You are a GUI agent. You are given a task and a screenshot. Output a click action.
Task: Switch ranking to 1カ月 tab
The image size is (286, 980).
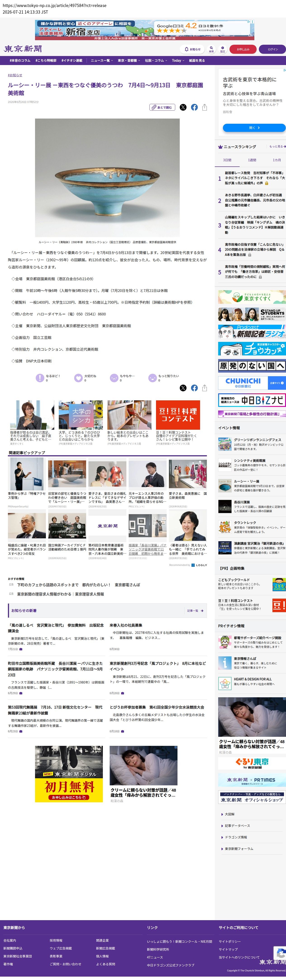[x=277, y=160]
